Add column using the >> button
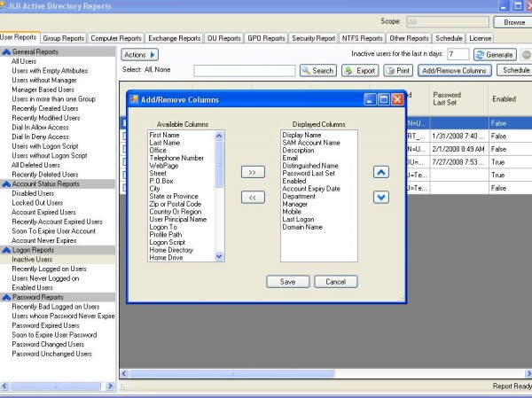Image resolution: width=532 pixels, height=398 pixels. click(253, 172)
